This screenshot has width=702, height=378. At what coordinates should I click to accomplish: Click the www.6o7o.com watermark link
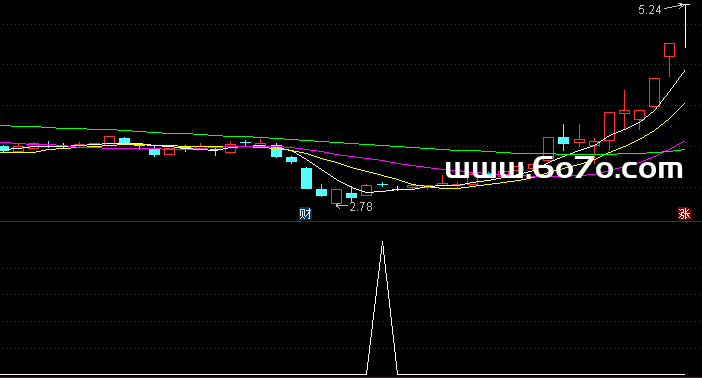tap(564, 168)
